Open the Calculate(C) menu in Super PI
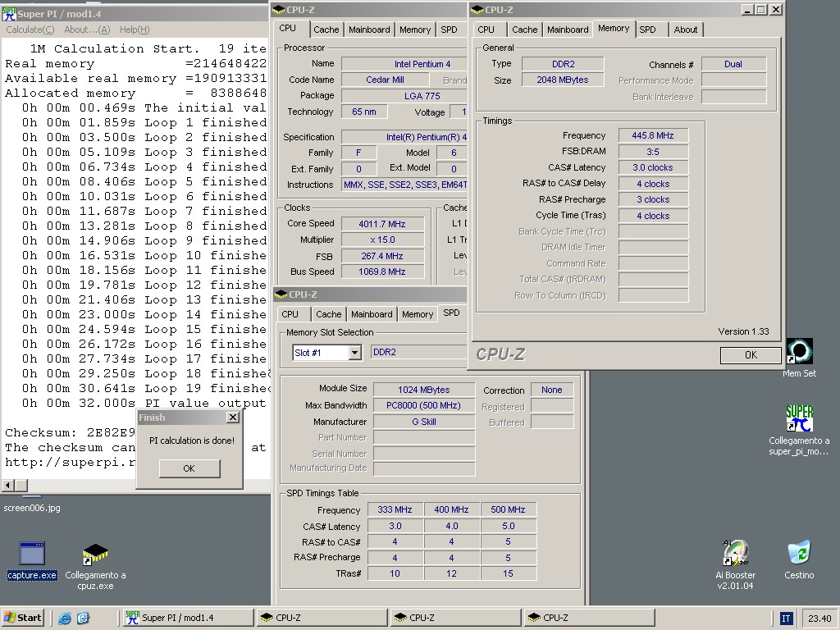Viewport: 840px width, 630px height. pyautogui.click(x=30, y=30)
